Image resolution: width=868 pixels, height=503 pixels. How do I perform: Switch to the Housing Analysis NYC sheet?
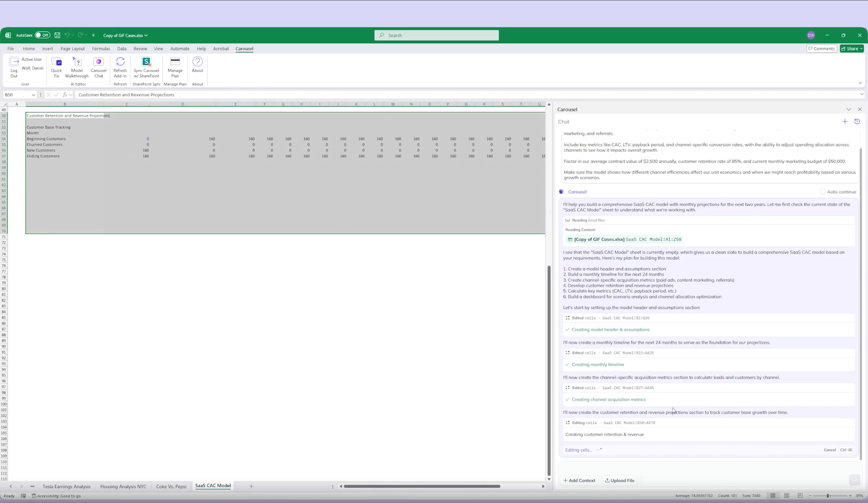tap(123, 486)
